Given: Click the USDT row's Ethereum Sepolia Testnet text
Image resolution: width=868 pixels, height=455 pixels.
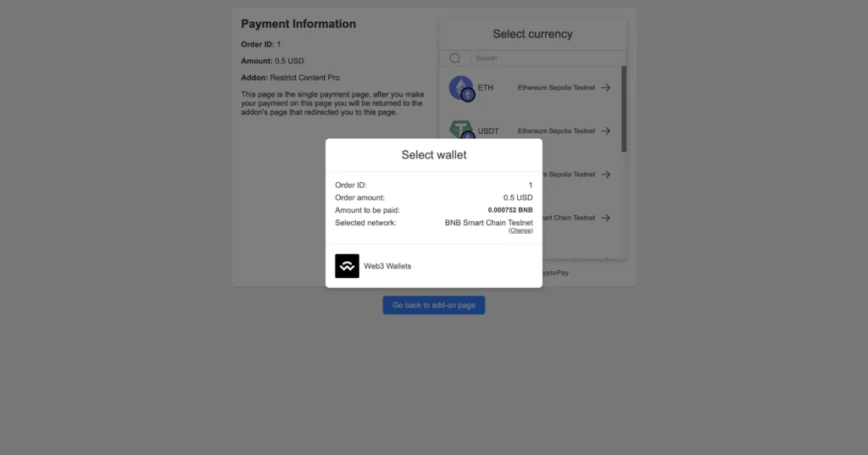Looking at the screenshot, I should [556, 131].
